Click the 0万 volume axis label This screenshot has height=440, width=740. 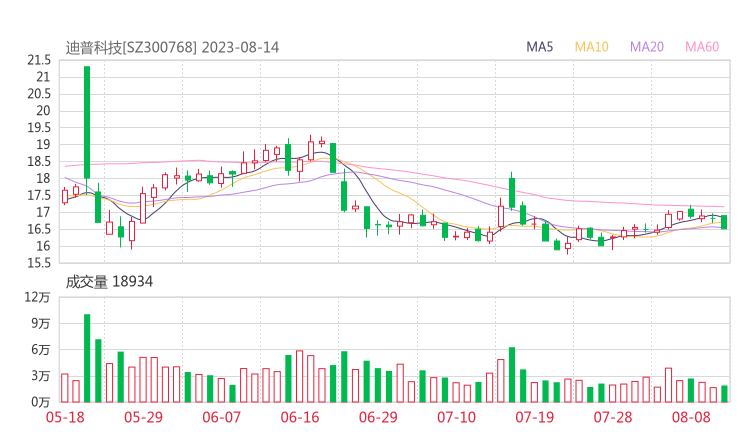[x=41, y=402]
